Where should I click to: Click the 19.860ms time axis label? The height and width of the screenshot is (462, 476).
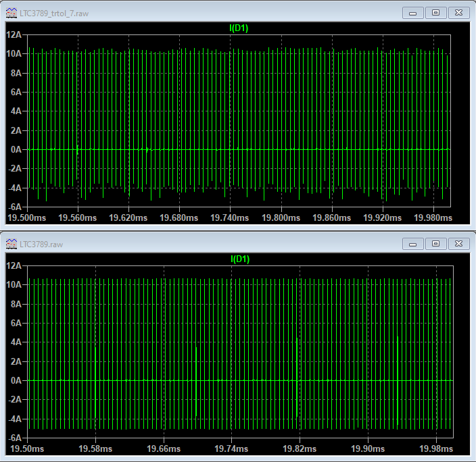[331, 217]
